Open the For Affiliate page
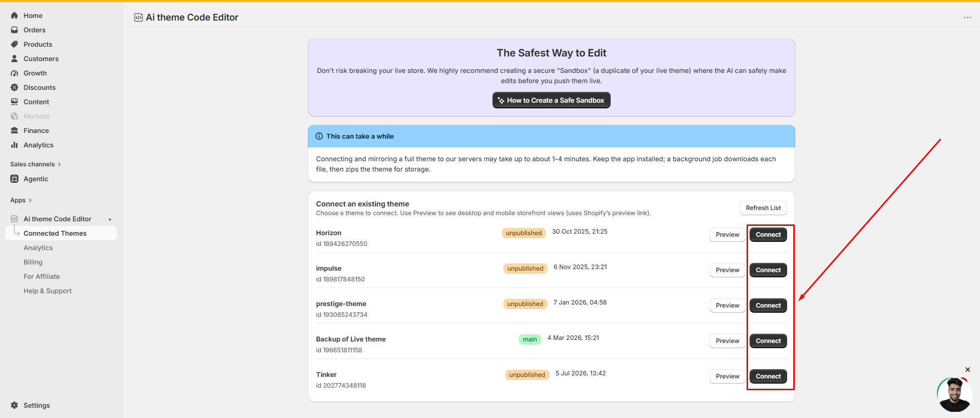This screenshot has width=980, height=418. click(42, 276)
